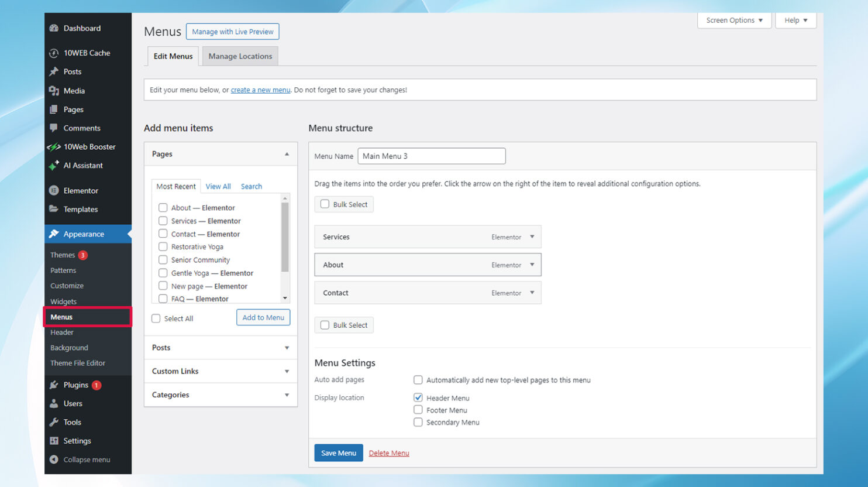
Task: Enable automatically add new top-level pages
Action: tap(418, 380)
